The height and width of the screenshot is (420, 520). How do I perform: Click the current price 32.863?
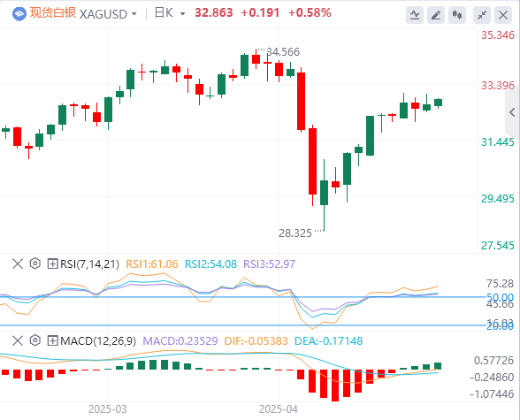214,13
